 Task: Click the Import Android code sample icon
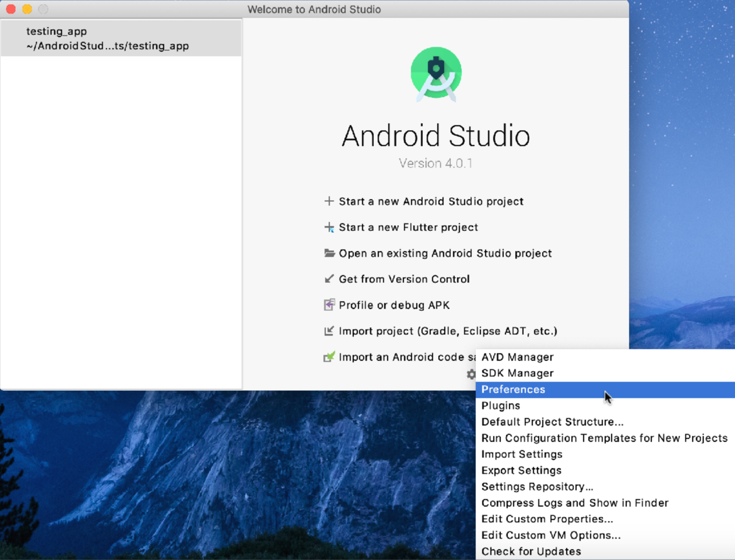coord(329,356)
